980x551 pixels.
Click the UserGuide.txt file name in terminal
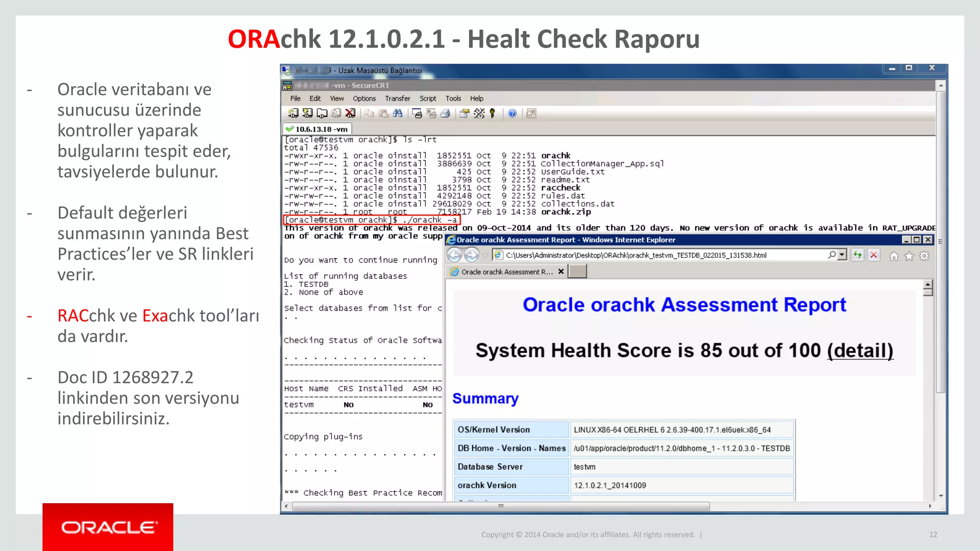point(573,172)
